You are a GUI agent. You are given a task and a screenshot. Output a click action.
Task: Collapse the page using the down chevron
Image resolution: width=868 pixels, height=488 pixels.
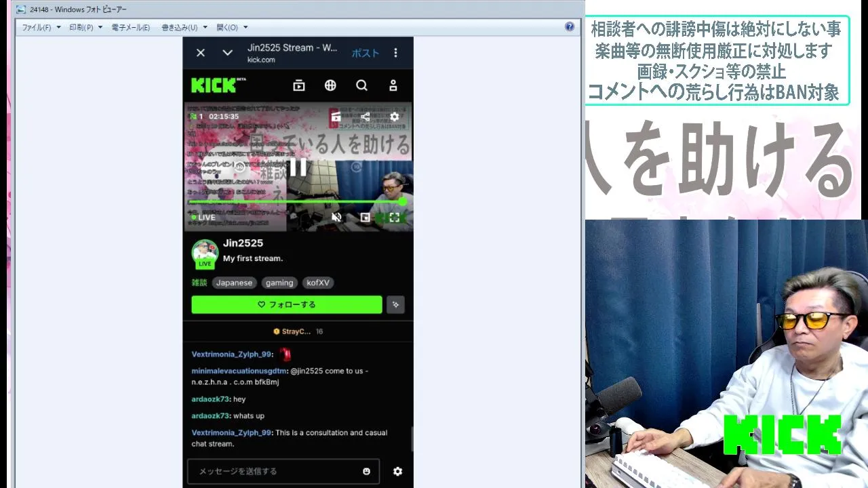click(228, 53)
